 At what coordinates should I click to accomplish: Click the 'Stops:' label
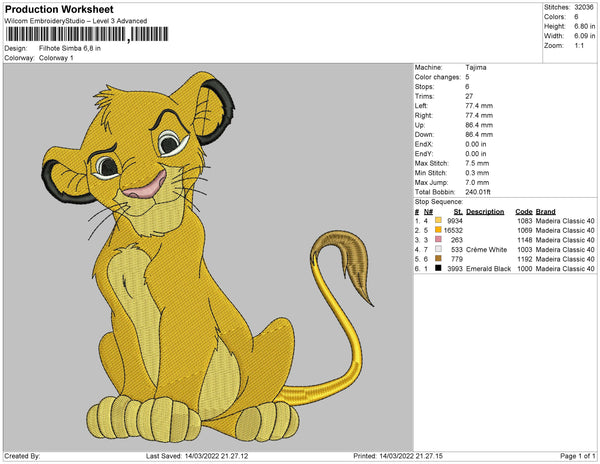click(x=424, y=87)
